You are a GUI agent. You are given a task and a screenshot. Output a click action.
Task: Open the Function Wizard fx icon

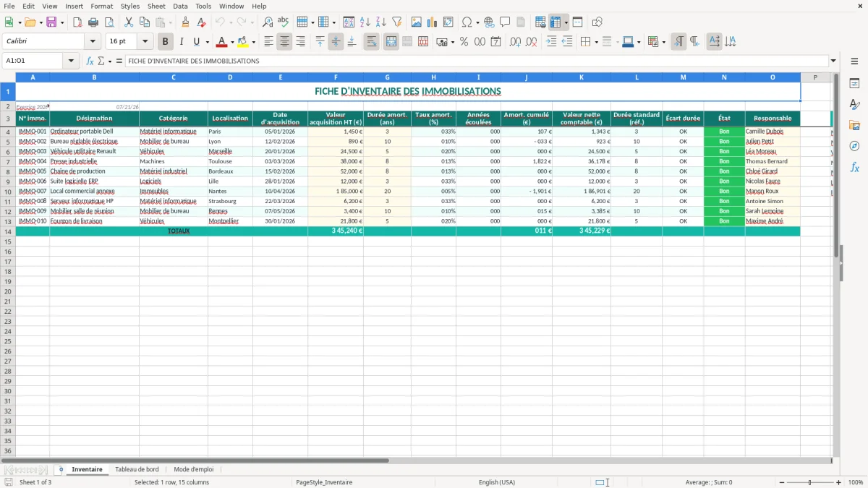90,61
